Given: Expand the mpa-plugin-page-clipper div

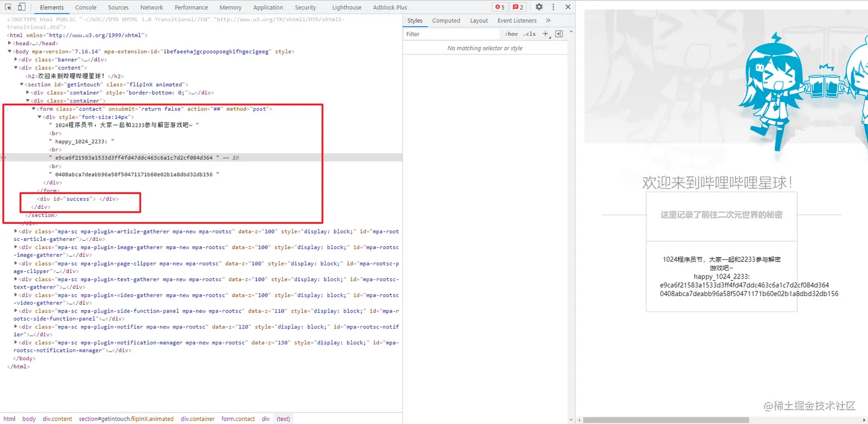Looking at the screenshot, I should tap(16, 263).
